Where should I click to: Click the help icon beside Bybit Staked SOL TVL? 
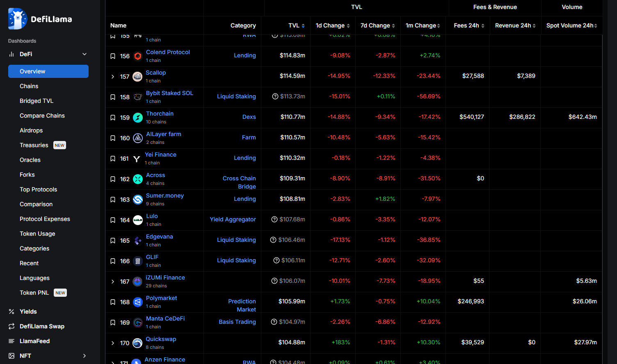coord(275,96)
